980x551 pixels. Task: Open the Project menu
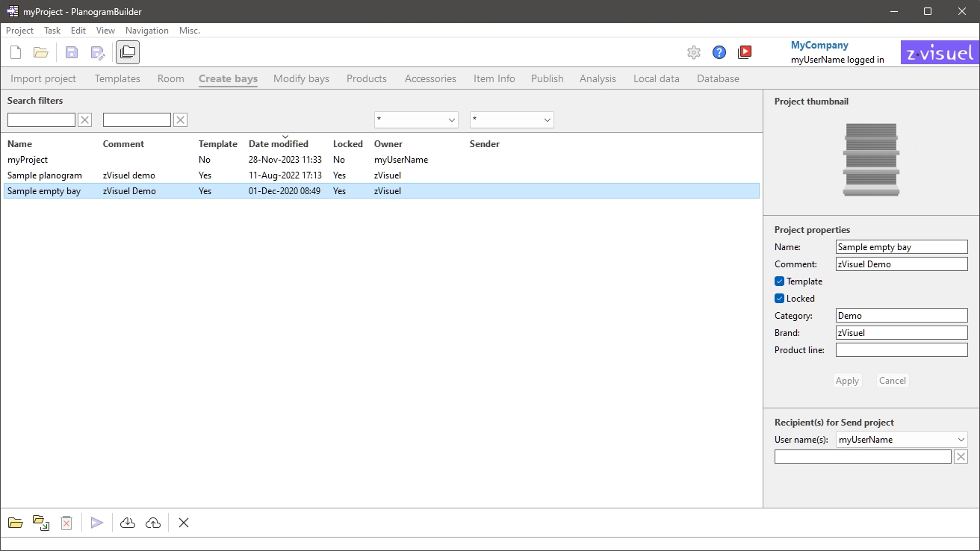point(19,31)
